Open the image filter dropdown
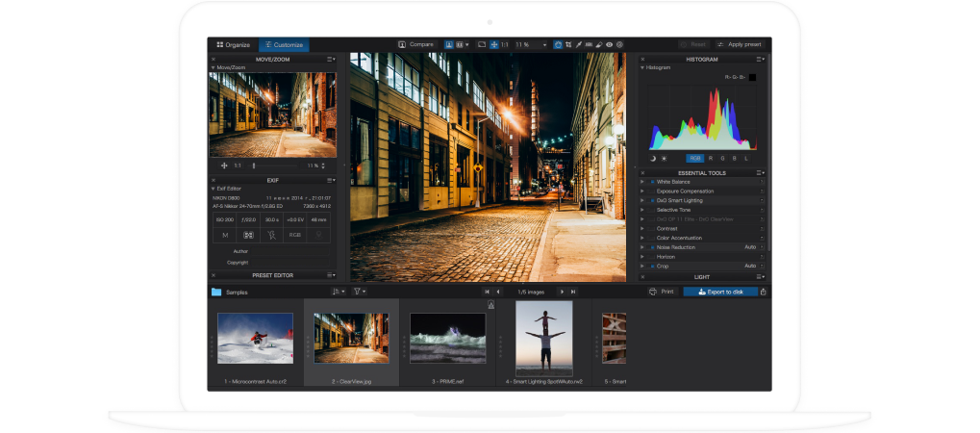Viewport: 980px width, 433px height. click(360, 292)
